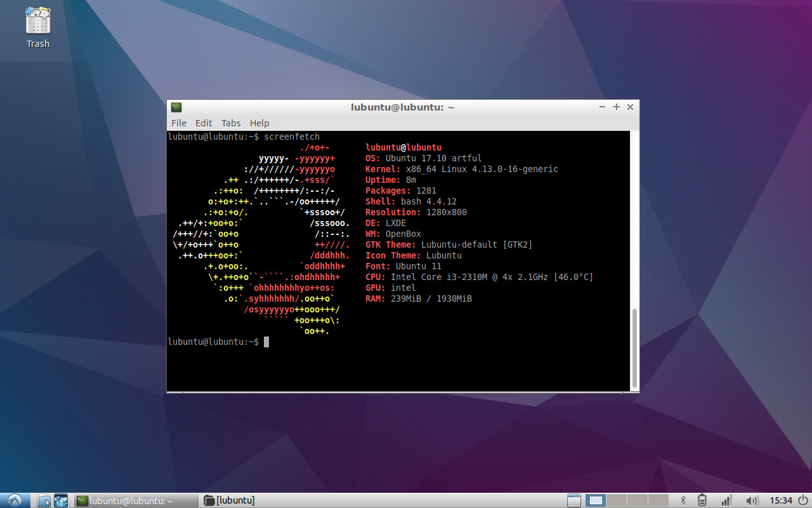812x508 pixels.
Task: Close the terminal window
Action: click(x=630, y=107)
